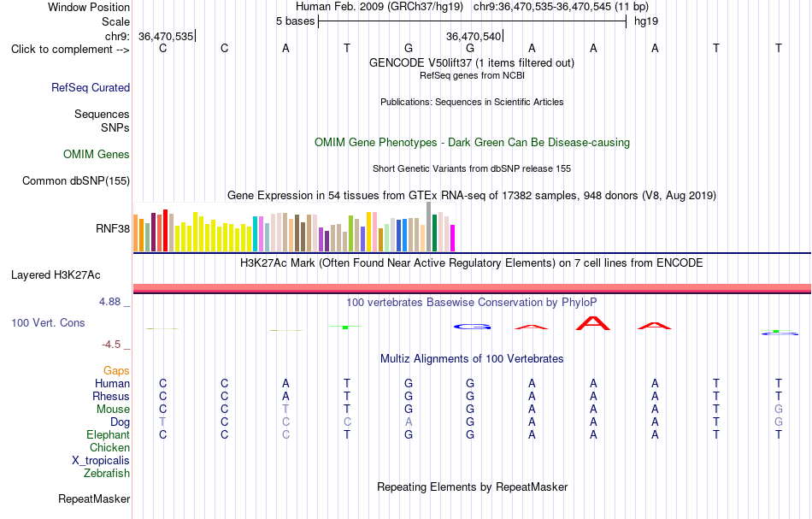
Task: Click the -4.5 lower PhyloP scale value
Action: pyautogui.click(x=111, y=345)
